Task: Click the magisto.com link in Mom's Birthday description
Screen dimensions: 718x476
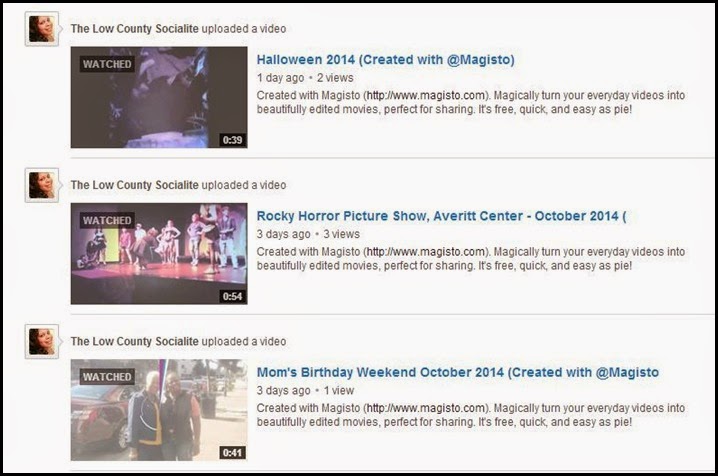Action: coord(426,408)
